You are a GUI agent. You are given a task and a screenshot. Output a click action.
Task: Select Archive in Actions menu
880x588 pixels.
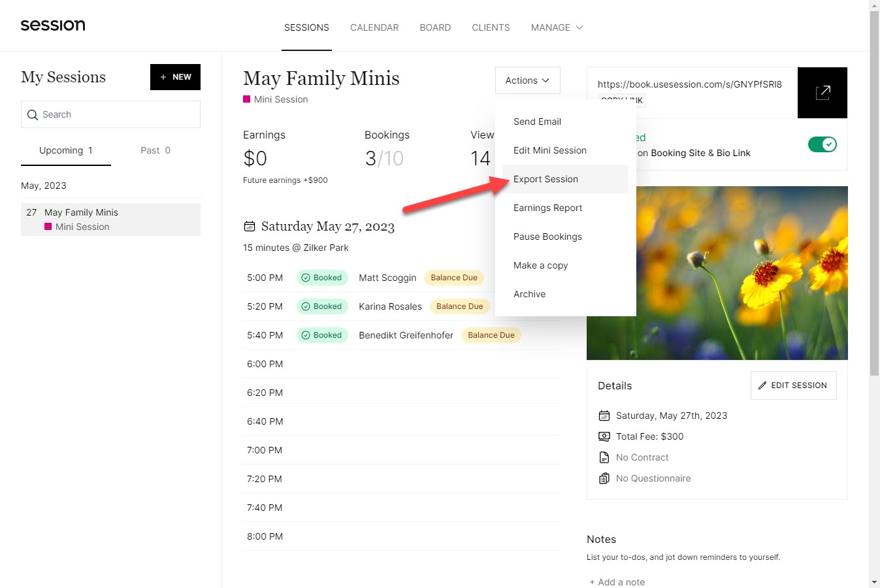(566, 294)
